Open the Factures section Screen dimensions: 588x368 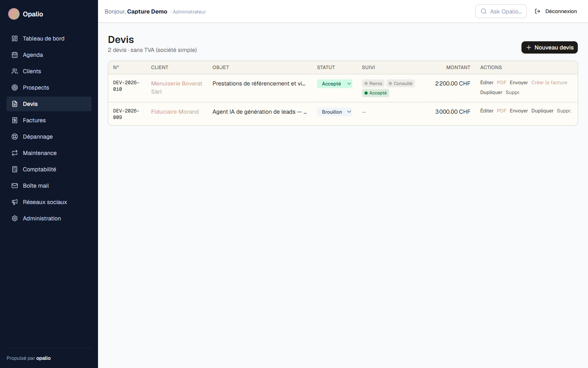[x=49, y=120]
